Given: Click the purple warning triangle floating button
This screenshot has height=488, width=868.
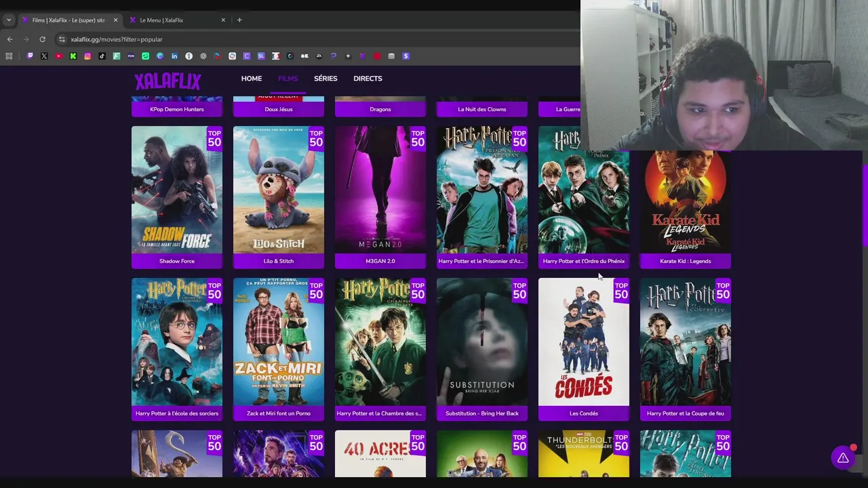Looking at the screenshot, I should coord(843,458).
